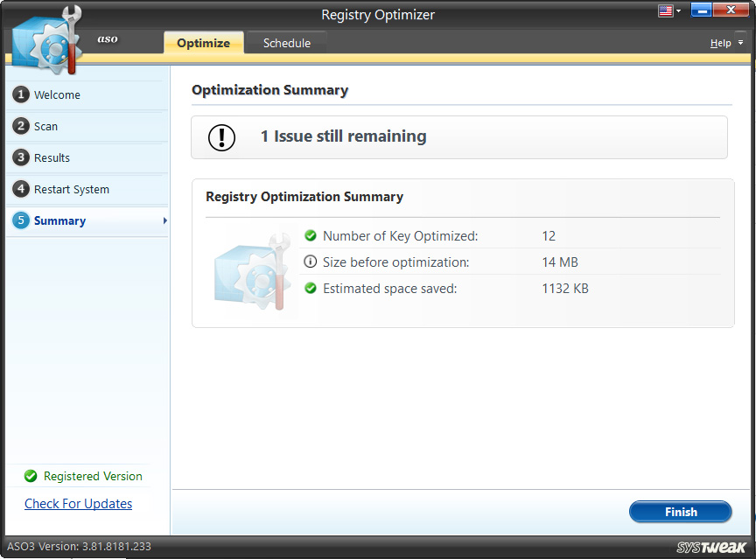Image resolution: width=756 pixels, height=559 pixels.
Task: Click green checkmark beside Number of Key Optimized
Action: point(311,235)
